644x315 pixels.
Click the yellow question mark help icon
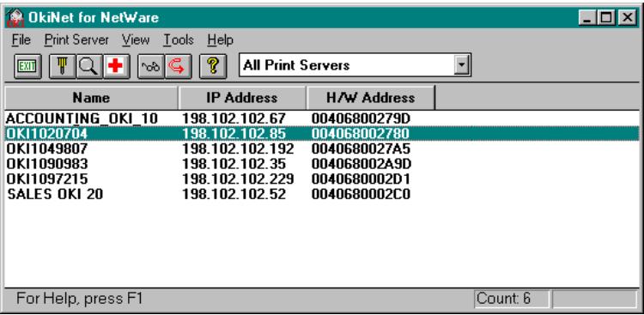[x=213, y=66]
